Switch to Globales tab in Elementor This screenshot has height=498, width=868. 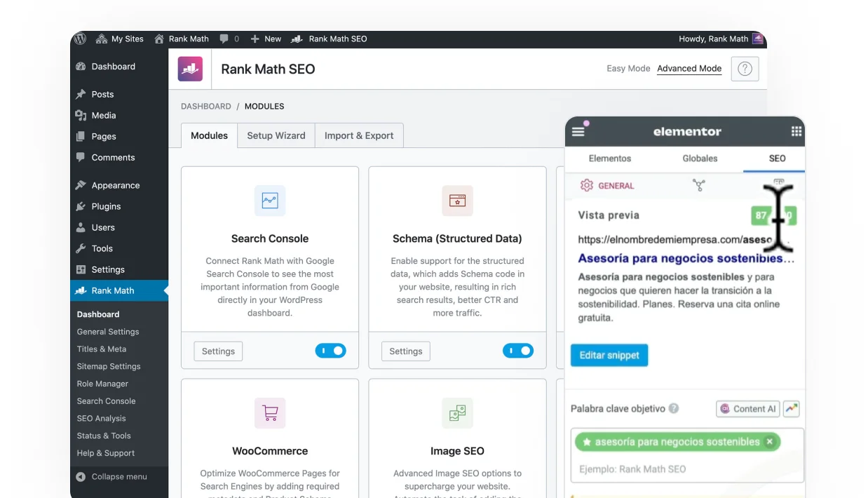(x=700, y=159)
